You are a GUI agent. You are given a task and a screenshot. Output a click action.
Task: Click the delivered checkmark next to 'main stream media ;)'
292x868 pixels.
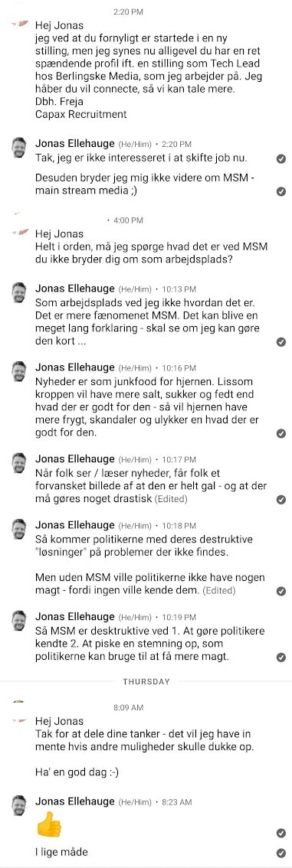tap(281, 191)
